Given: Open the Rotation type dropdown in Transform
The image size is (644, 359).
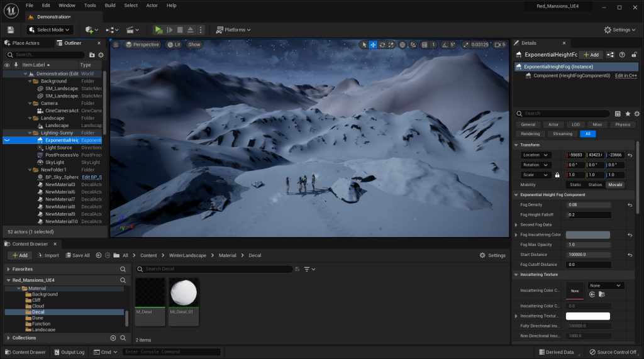Looking at the screenshot, I should [x=535, y=165].
